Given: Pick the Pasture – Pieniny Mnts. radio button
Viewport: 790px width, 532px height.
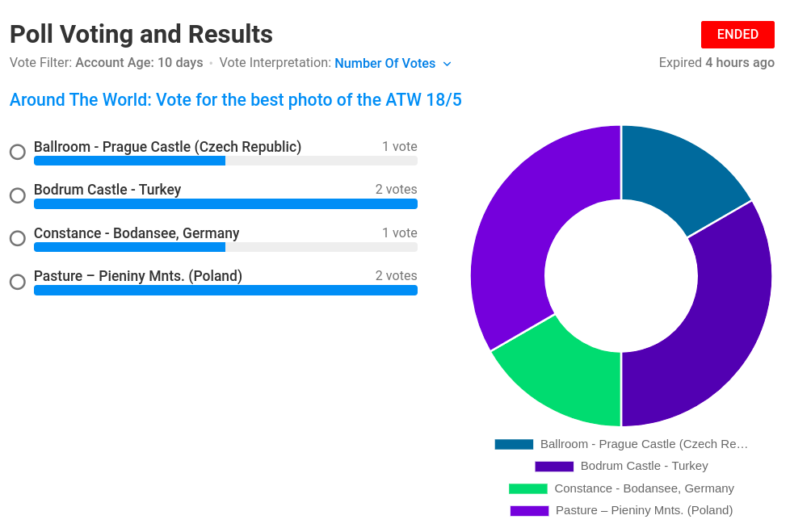Looking at the screenshot, I should tap(18, 282).
